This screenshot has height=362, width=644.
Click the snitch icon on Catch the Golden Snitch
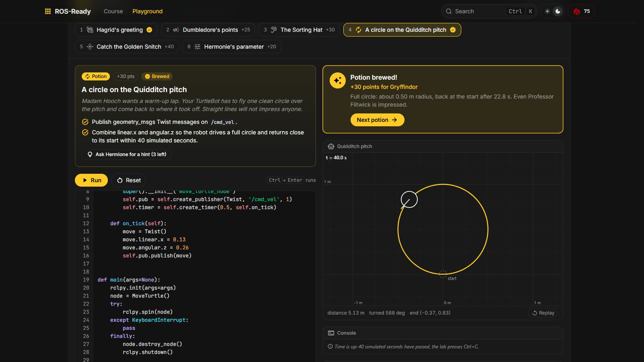pos(90,47)
